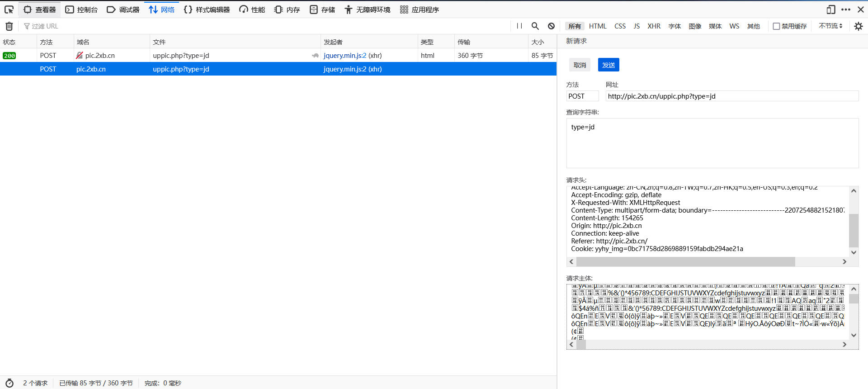The image size is (868, 389).
Task: Enable the 禁用缓存 checkbox
Action: click(776, 26)
